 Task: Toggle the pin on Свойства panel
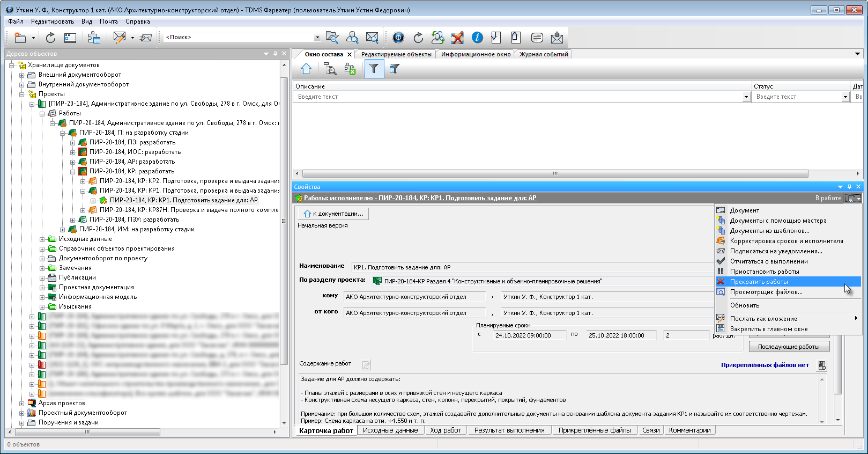849,187
